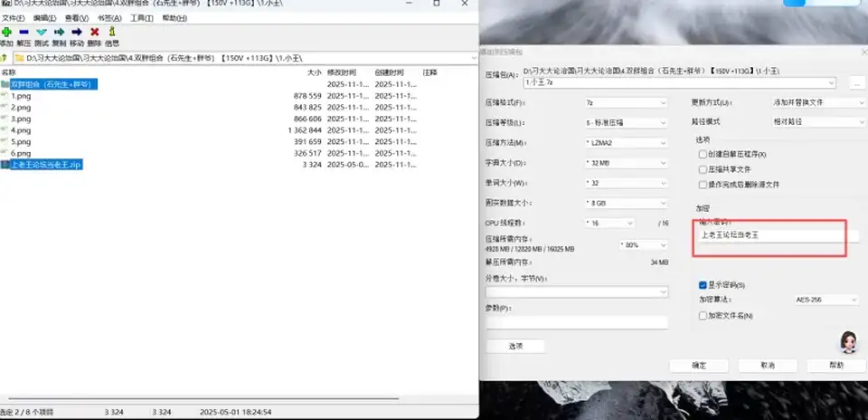
Task: Select the file name 上老王论坛当老王.zip
Action: coord(47,165)
